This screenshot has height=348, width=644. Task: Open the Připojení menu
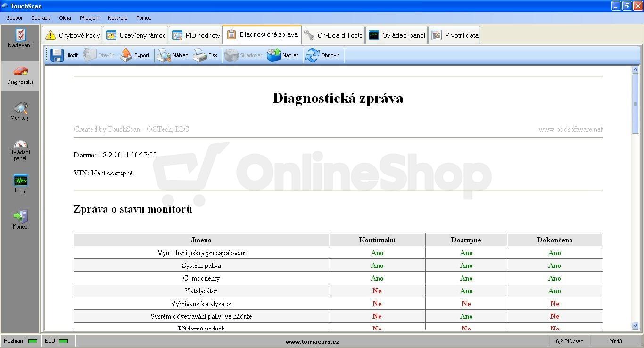[x=90, y=18]
